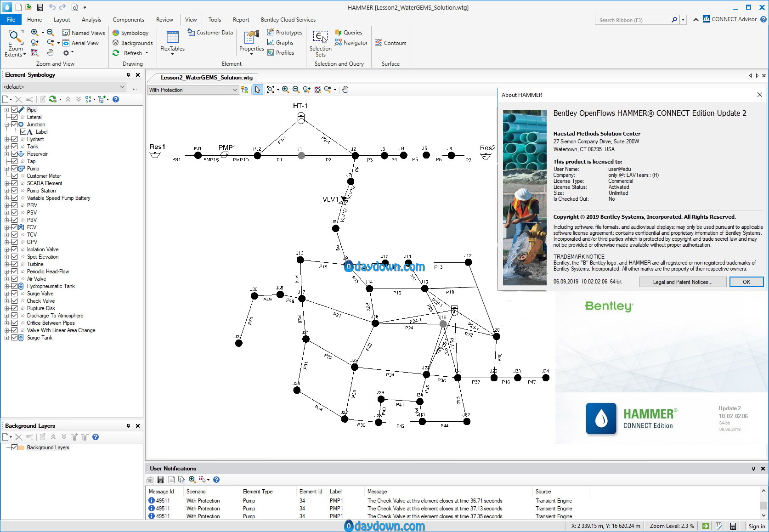Image resolution: width=769 pixels, height=532 pixels.
Task: Click User Notifications vertical scrollbar
Action: [x=763, y=503]
